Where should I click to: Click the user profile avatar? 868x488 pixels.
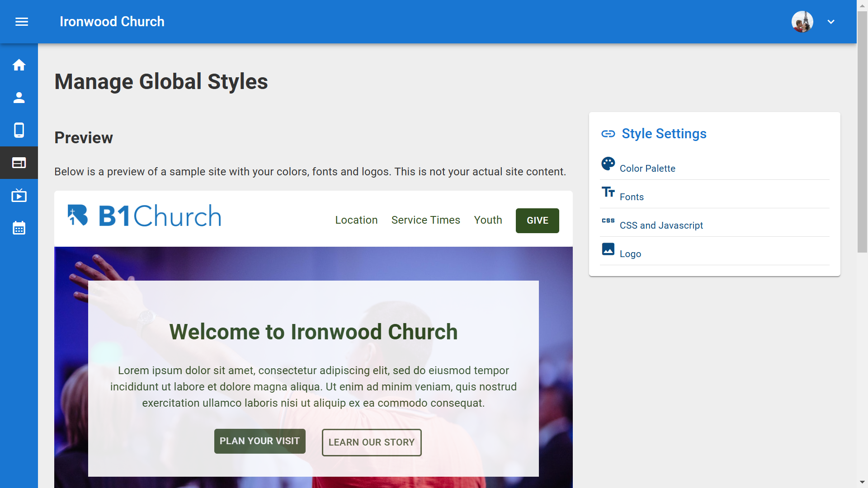pyautogui.click(x=802, y=22)
